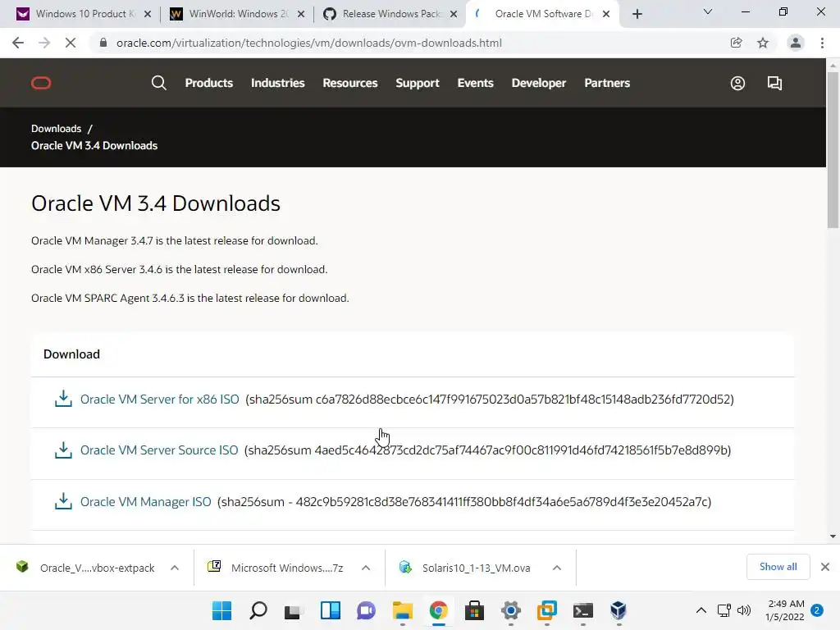Image resolution: width=840 pixels, height=630 pixels.
Task: Open the Resources menu
Action: pyautogui.click(x=349, y=83)
